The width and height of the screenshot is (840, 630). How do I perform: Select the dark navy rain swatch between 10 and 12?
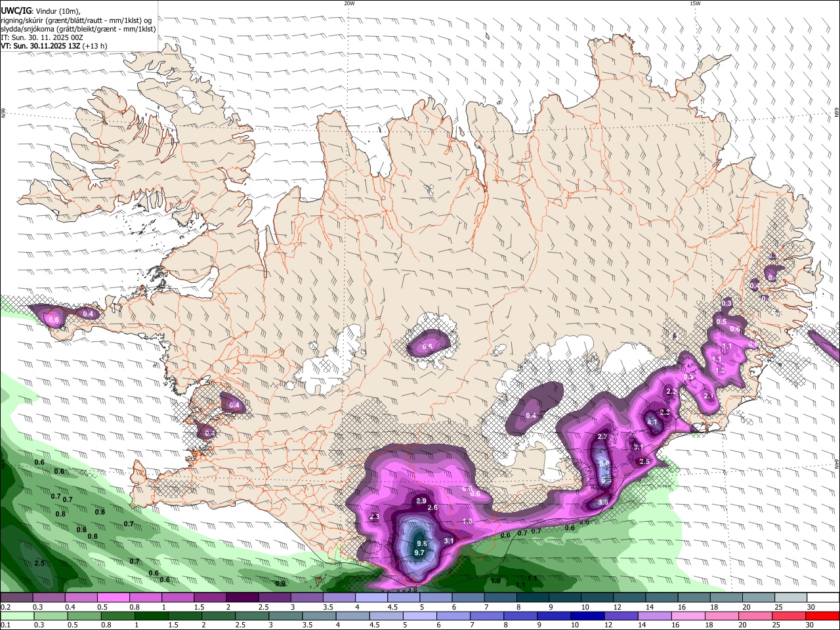[x=586, y=616]
